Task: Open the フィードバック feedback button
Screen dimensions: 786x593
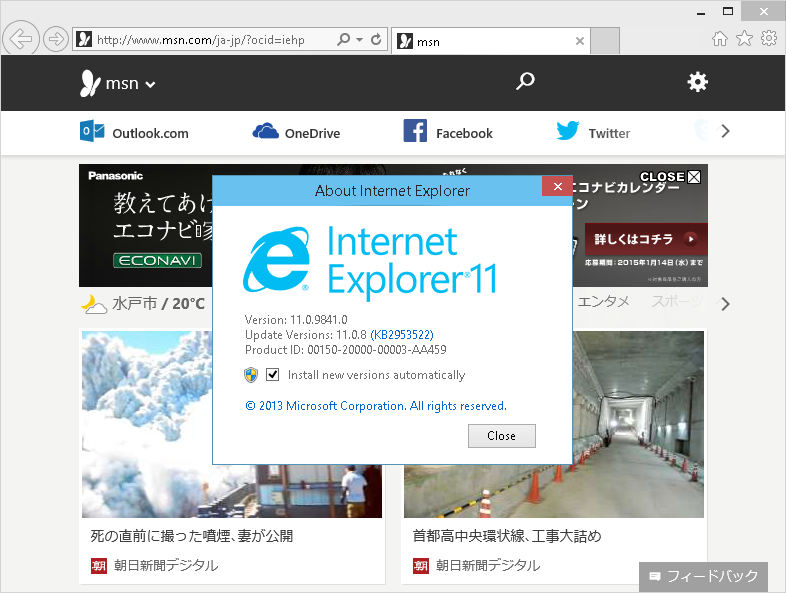Action: pyautogui.click(x=703, y=576)
